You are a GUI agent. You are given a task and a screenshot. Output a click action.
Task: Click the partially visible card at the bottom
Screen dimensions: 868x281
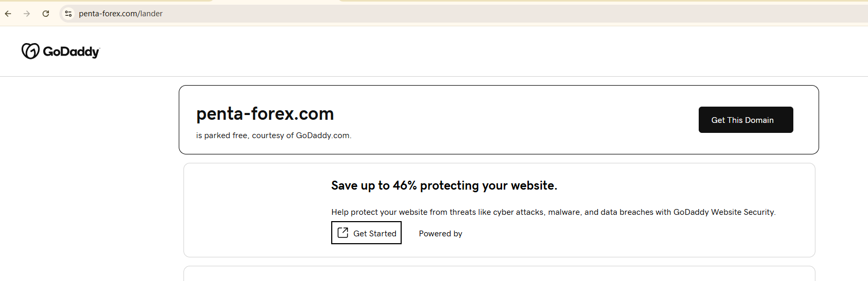click(x=499, y=274)
